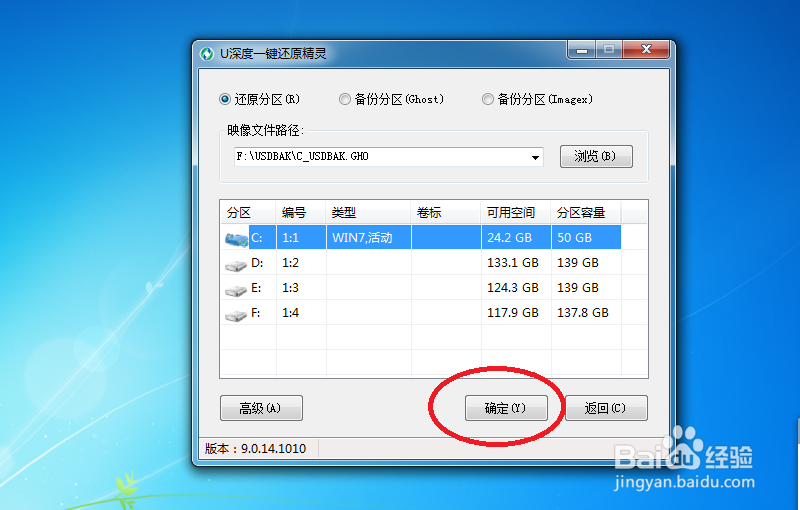Click the C: drive icon
Screen dimensions: 800x510
click(x=236, y=239)
